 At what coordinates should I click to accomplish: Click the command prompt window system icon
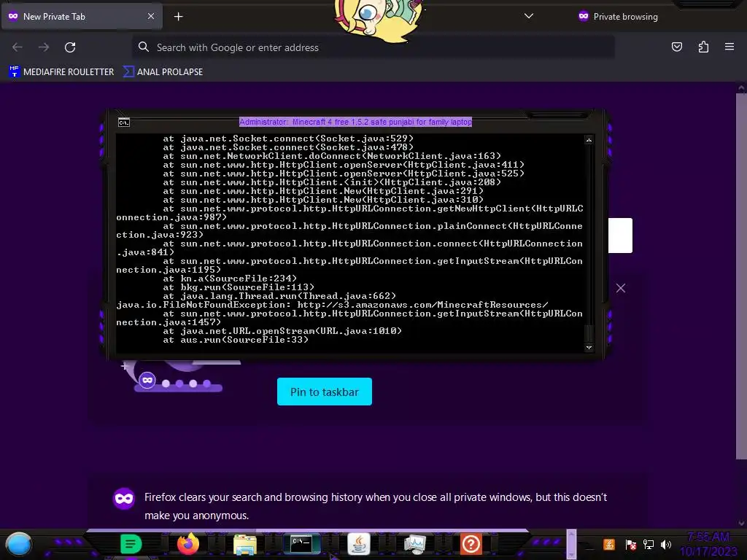coord(124,122)
